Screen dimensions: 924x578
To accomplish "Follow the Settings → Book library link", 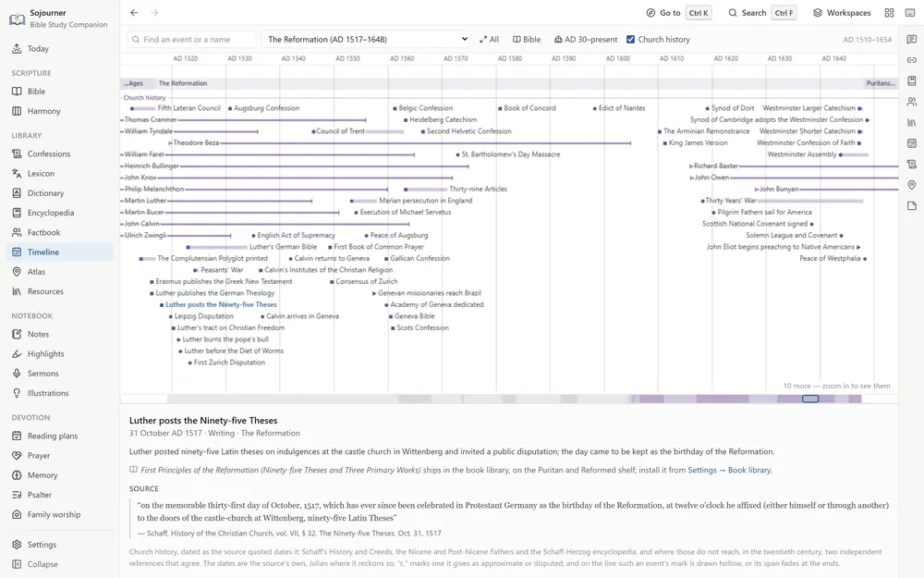I will pyautogui.click(x=730, y=470).
